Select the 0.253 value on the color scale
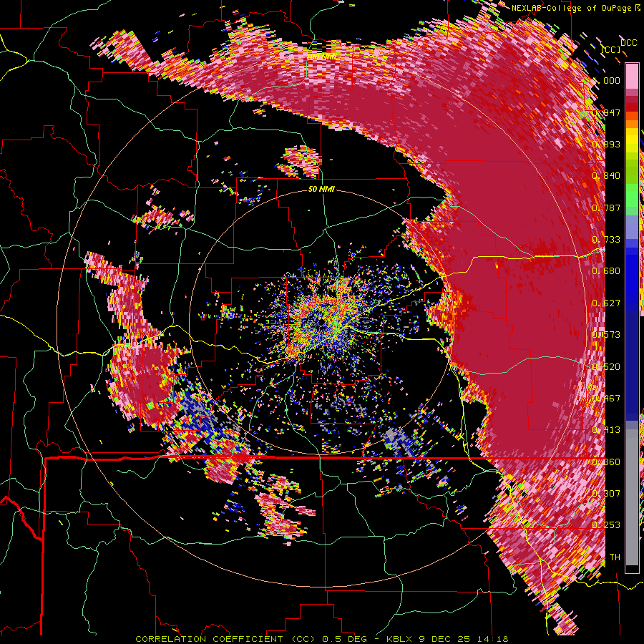644x644 pixels. tap(607, 525)
